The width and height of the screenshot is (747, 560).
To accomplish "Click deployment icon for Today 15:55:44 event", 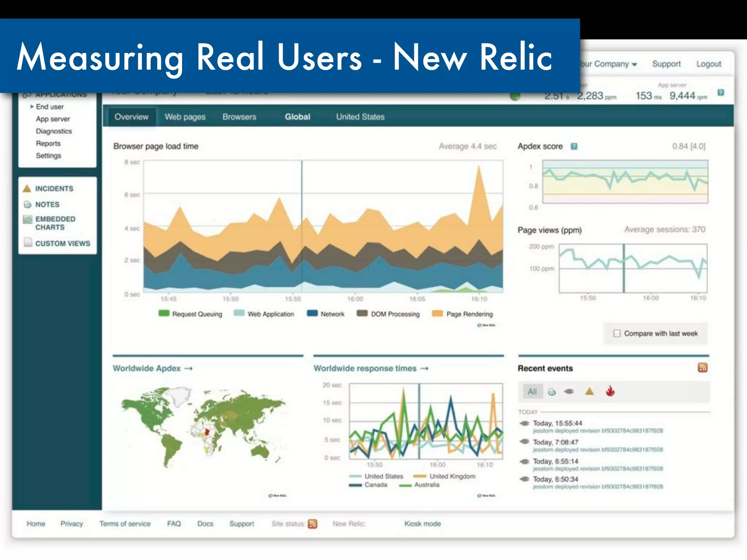I will [525, 423].
